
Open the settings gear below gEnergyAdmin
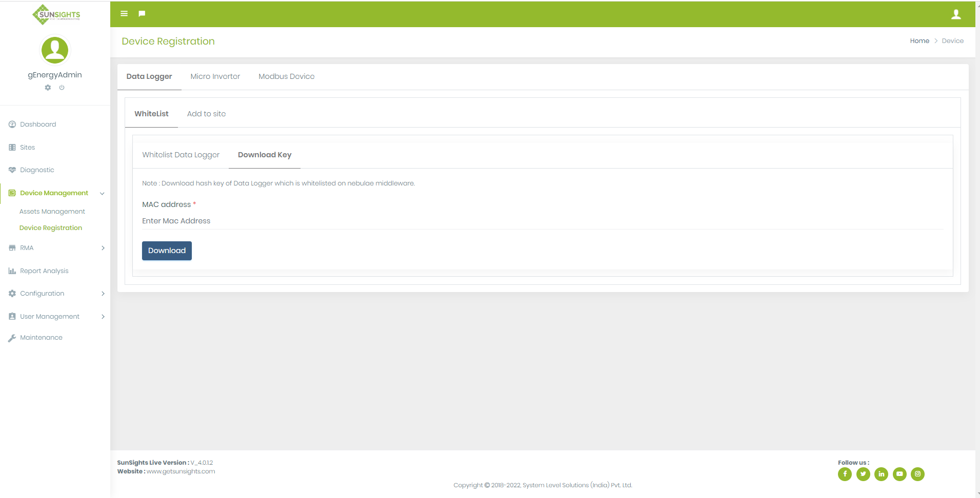point(48,87)
